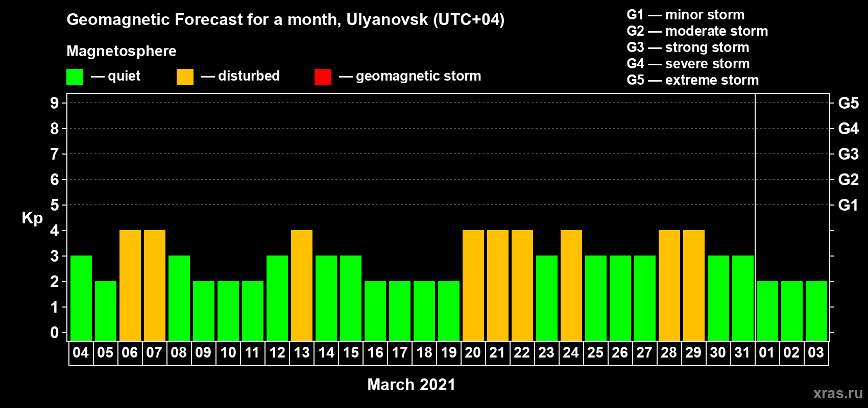Screen dimensions: 868x408
Task: Click the Geomagnetic Forecast chart title
Action: (x=285, y=19)
